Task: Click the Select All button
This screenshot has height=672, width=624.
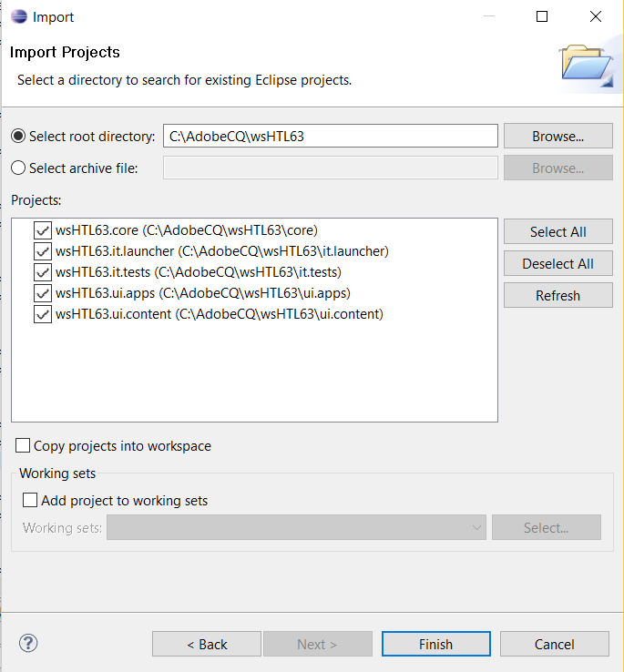Action: [x=558, y=231]
